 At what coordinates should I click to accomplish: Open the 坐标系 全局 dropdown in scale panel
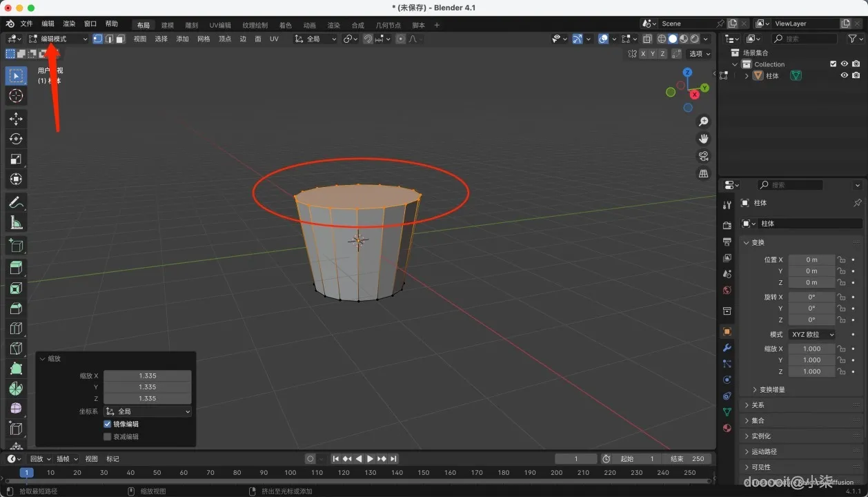pos(148,411)
